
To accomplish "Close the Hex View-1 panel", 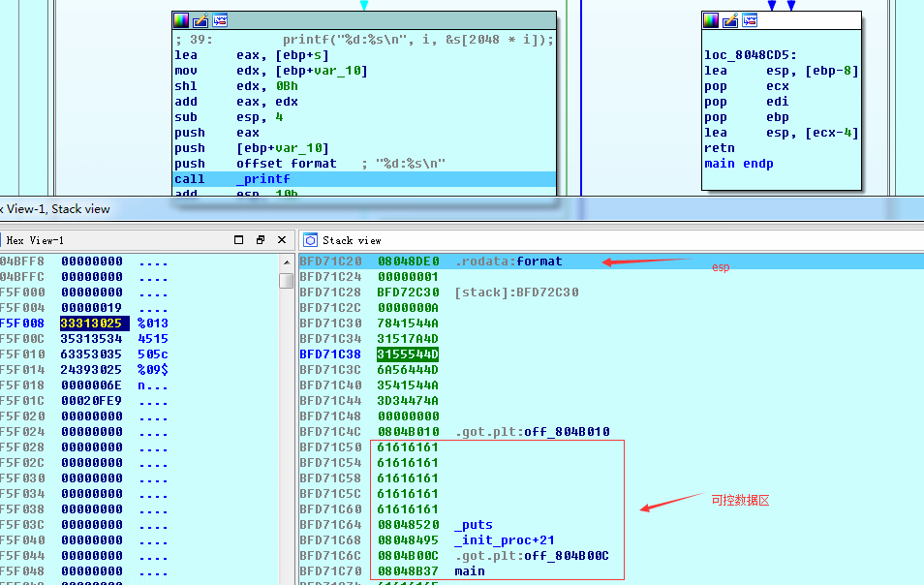I will tap(282, 240).
